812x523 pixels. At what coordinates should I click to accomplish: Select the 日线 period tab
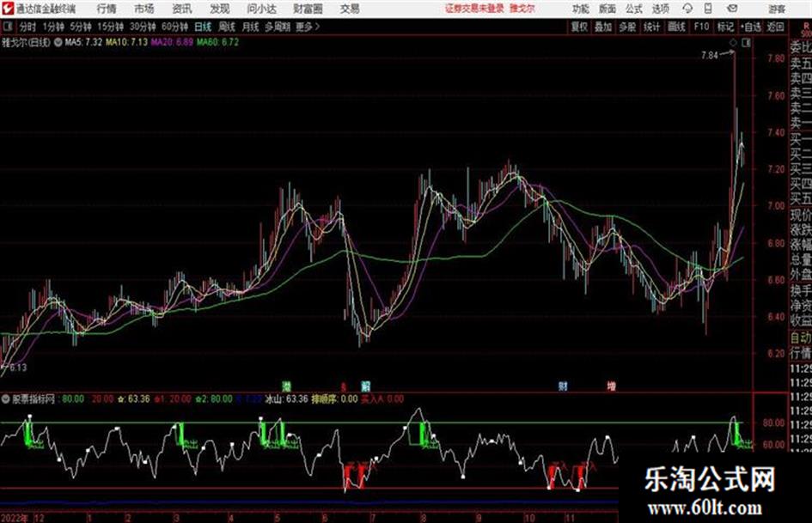pos(203,27)
